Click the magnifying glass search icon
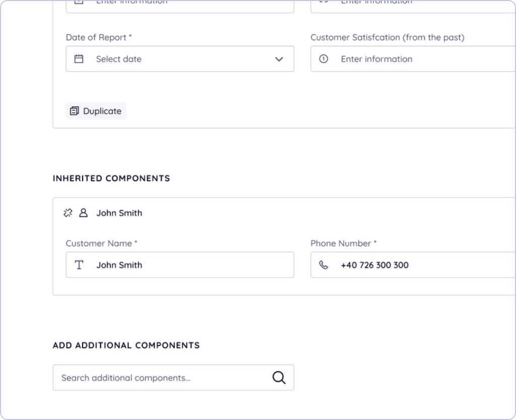The width and height of the screenshot is (516, 420). pos(279,378)
